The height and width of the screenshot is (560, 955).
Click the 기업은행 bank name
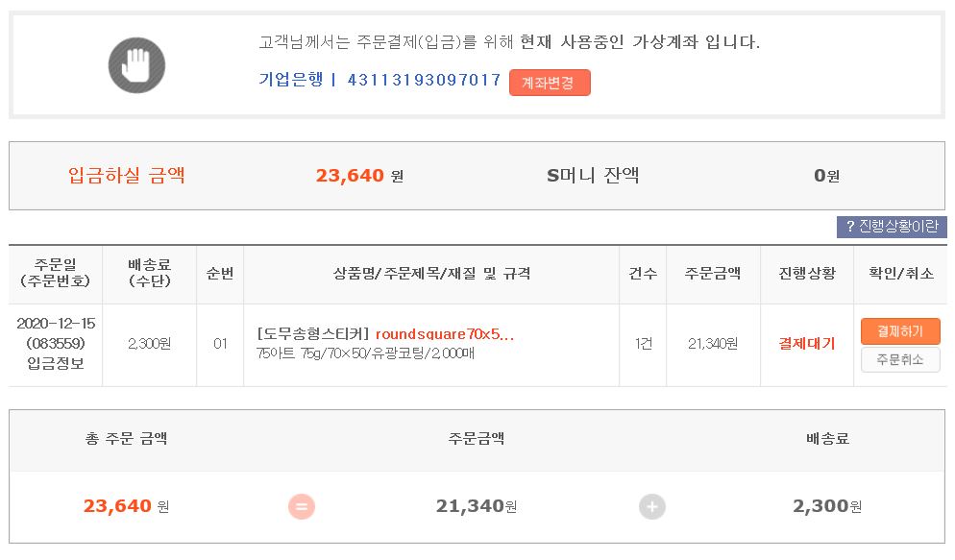tap(290, 80)
